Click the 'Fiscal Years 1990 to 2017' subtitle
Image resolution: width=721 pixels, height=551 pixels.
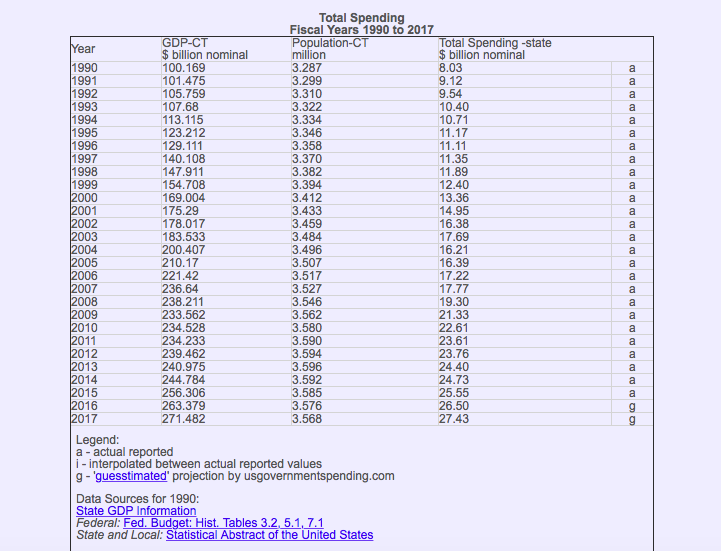pyautogui.click(x=362, y=30)
